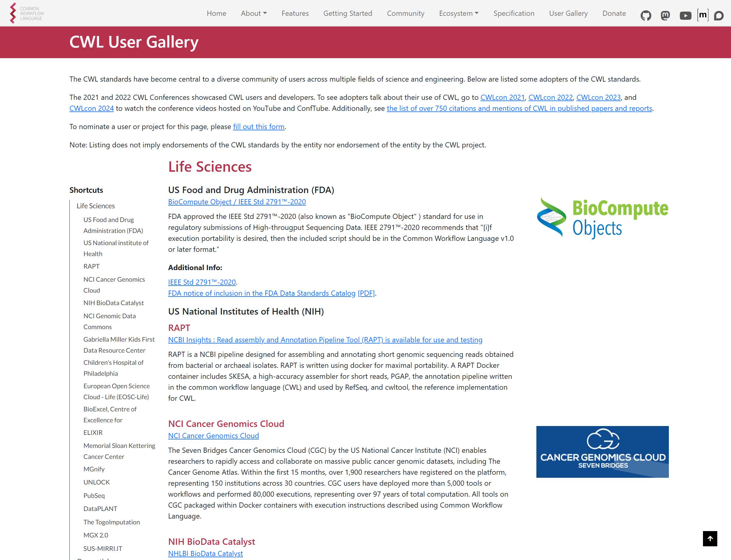Jump to NCI Genomic Data Commons shortcut

109,321
